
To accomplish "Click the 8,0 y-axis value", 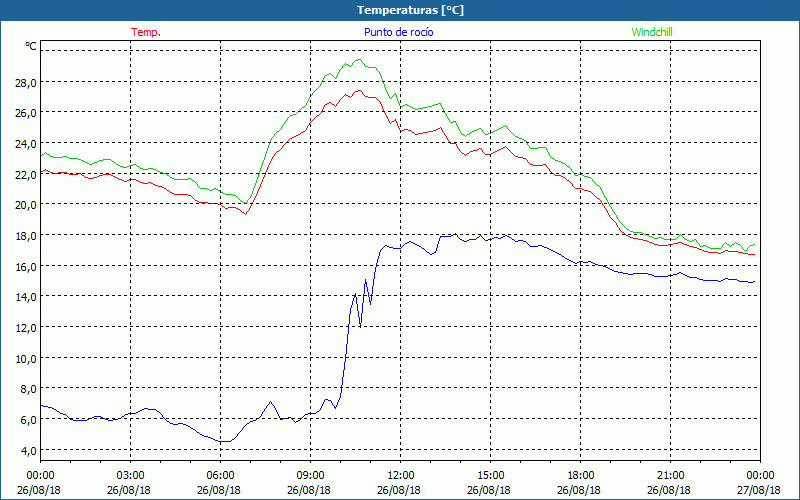I will [28, 389].
